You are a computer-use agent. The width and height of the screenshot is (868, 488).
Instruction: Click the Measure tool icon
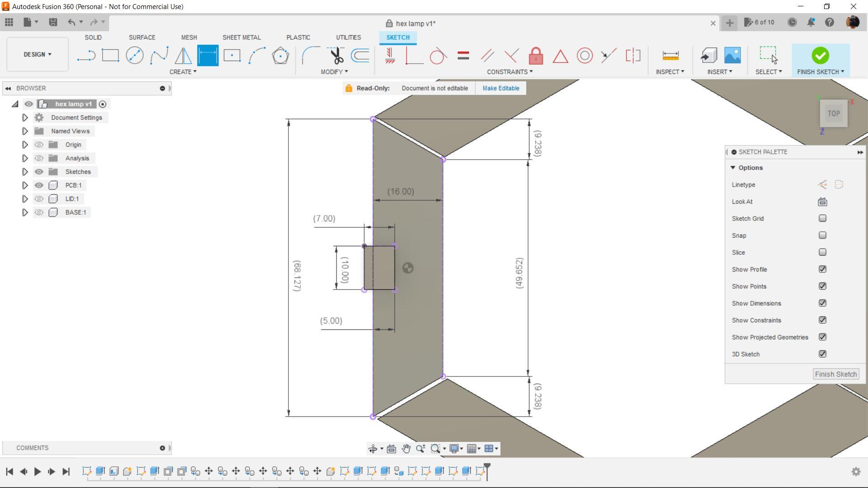670,56
